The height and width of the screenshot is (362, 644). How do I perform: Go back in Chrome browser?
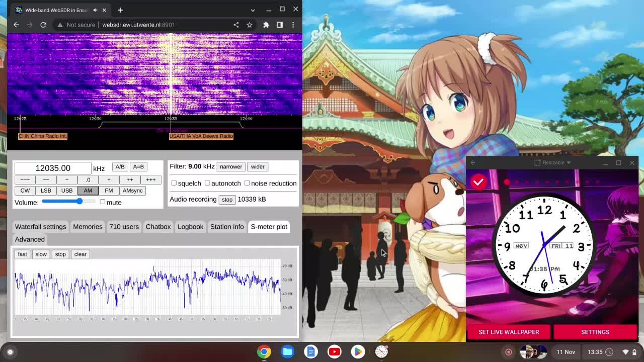[x=16, y=25]
